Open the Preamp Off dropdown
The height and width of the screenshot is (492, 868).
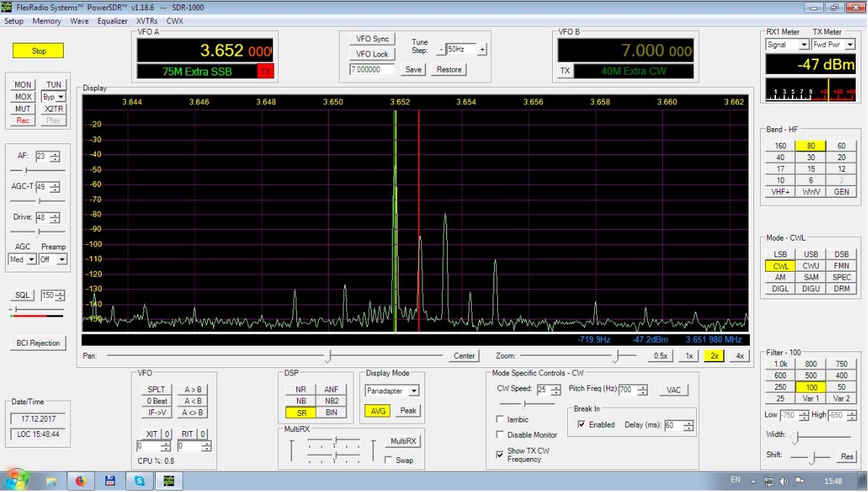53,259
